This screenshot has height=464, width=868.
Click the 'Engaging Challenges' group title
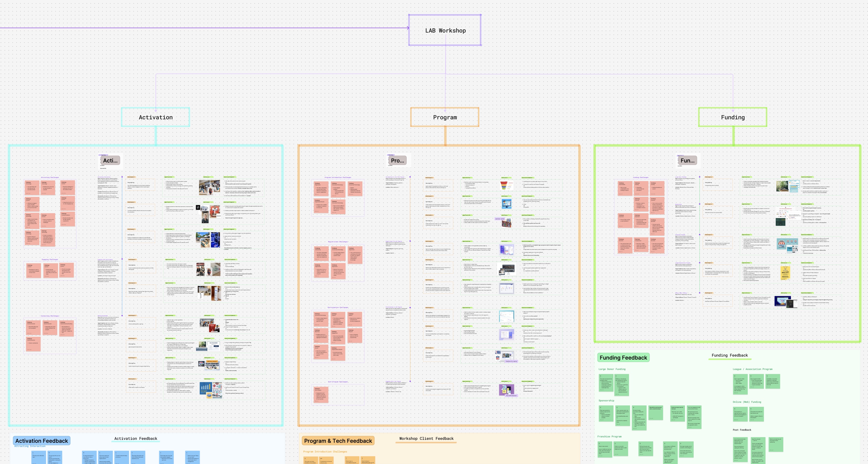coord(50,260)
